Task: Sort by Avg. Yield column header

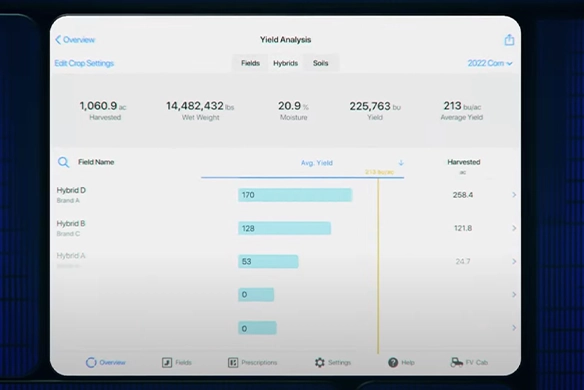Action: pyautogui.click(x=317, y=163)
